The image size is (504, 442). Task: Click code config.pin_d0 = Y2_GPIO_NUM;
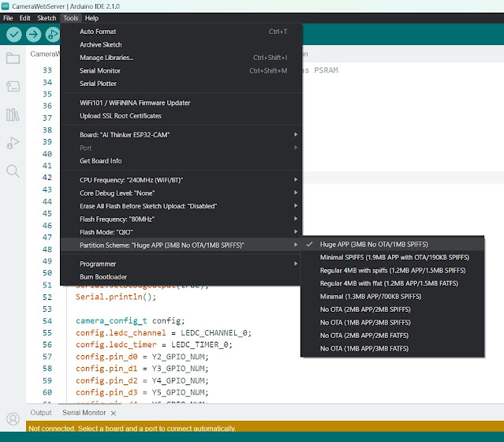pos(142,357)
